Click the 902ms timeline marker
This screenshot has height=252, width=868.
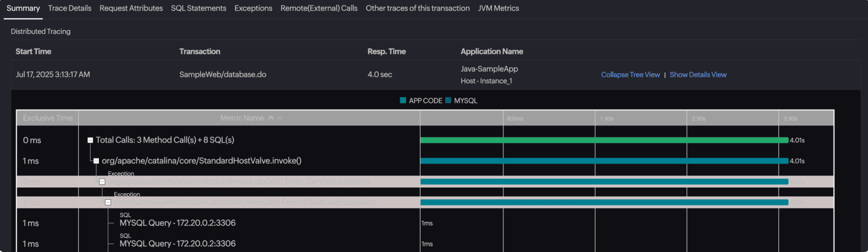point(515,118)
